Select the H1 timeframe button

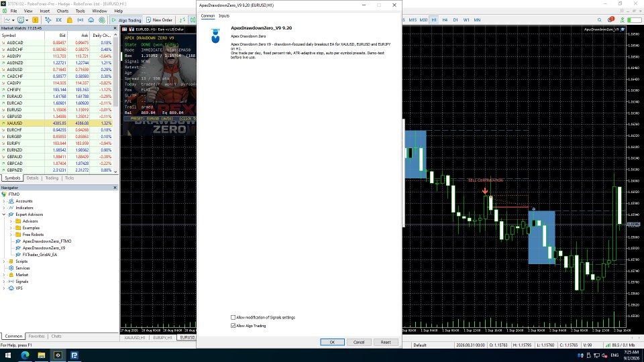coord(434,19)
